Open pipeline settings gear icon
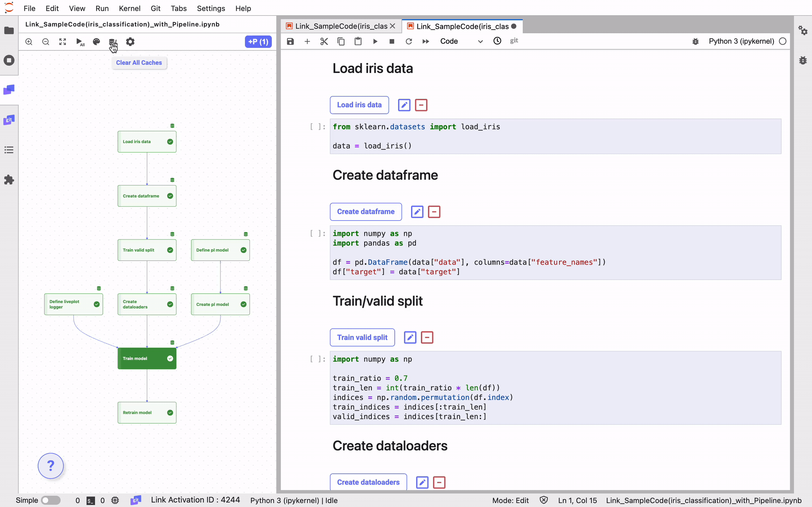Screen dimensions: 812x507 130,42
